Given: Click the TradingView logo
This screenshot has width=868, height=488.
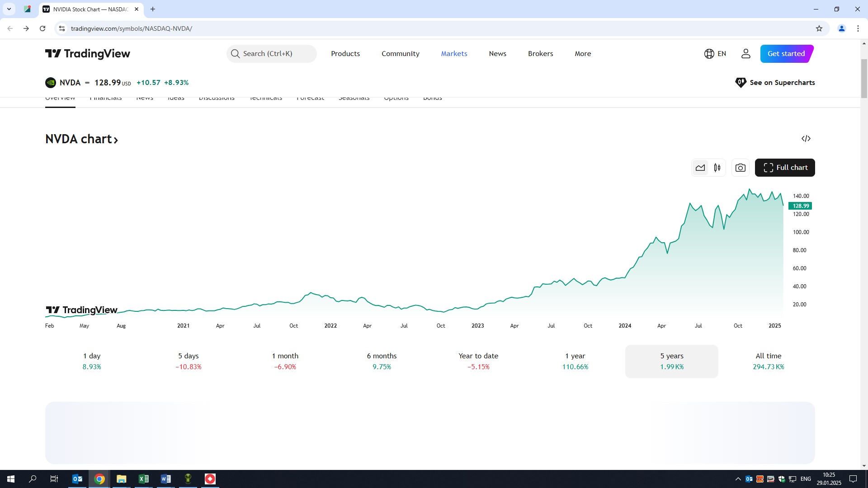Looking at the screenshot, I should click(88, 54).
